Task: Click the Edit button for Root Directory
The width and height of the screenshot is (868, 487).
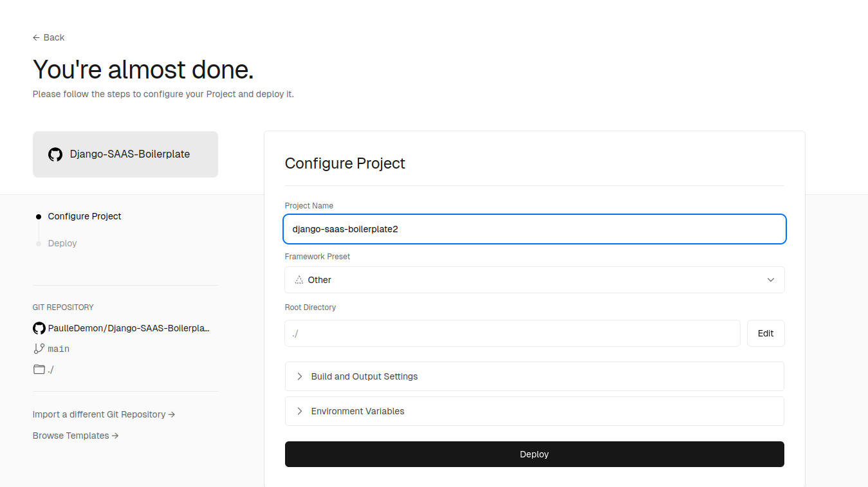Action: (765, 333)
